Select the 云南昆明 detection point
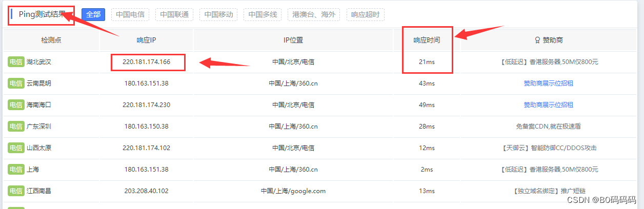 [39, 83]
